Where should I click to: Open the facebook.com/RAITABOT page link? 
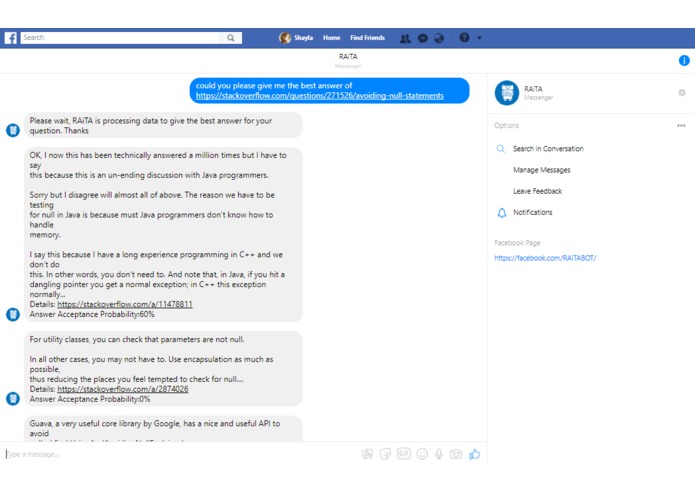(545, 258)
